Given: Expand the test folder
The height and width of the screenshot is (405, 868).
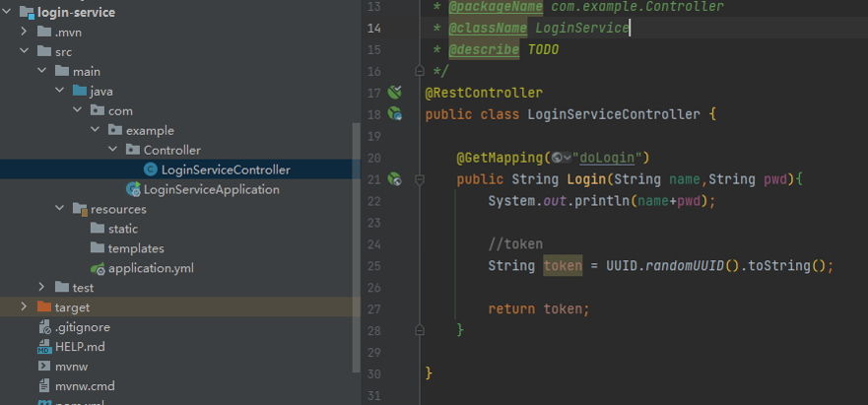Looking at the screenshot, I should coord(41,288).
